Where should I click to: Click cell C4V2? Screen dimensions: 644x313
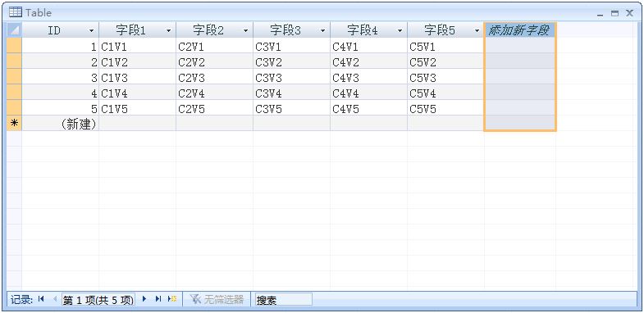tap(369, 61)
